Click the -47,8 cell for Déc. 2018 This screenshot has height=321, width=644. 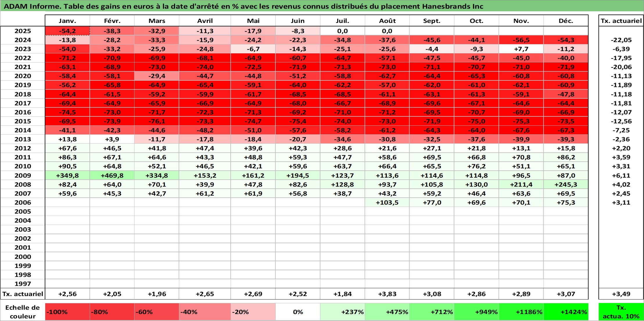[x=566, y=94]
